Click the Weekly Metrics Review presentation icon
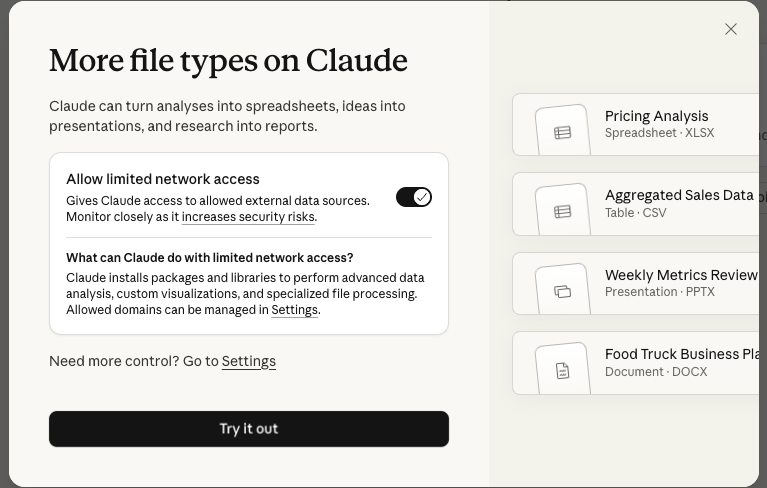The image size is (767, 488). click(563, 291)
